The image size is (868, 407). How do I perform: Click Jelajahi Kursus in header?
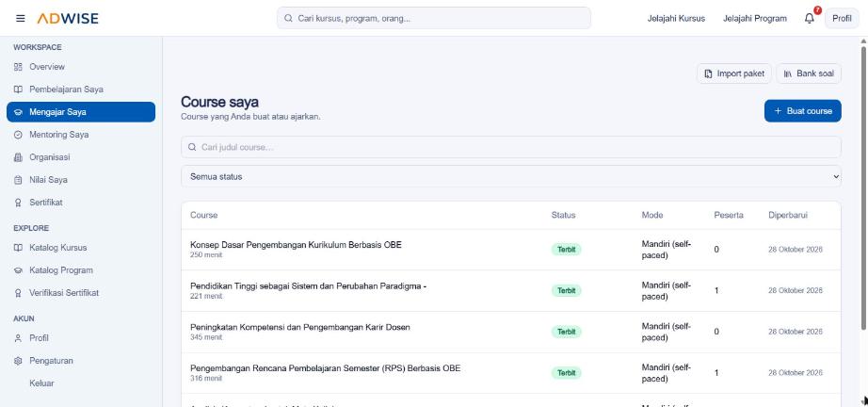click(x=676, y=18)
